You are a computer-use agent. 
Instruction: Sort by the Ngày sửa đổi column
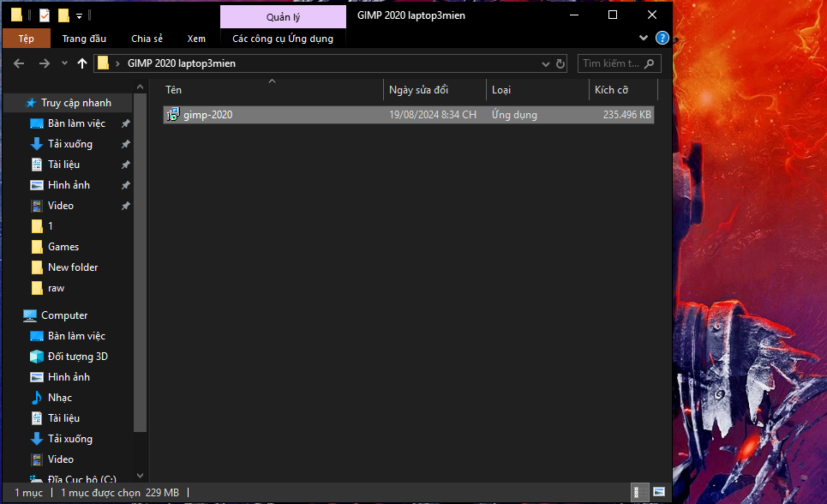pos(418,90)
